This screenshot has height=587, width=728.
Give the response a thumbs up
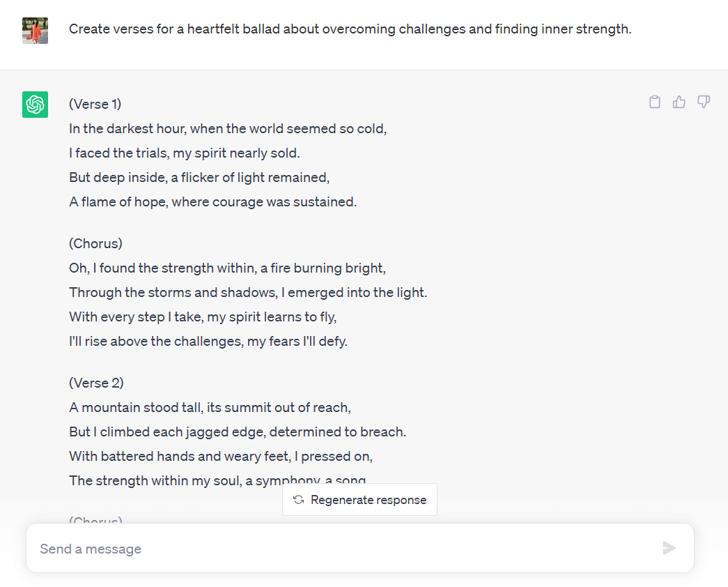[x=679, y=102]
